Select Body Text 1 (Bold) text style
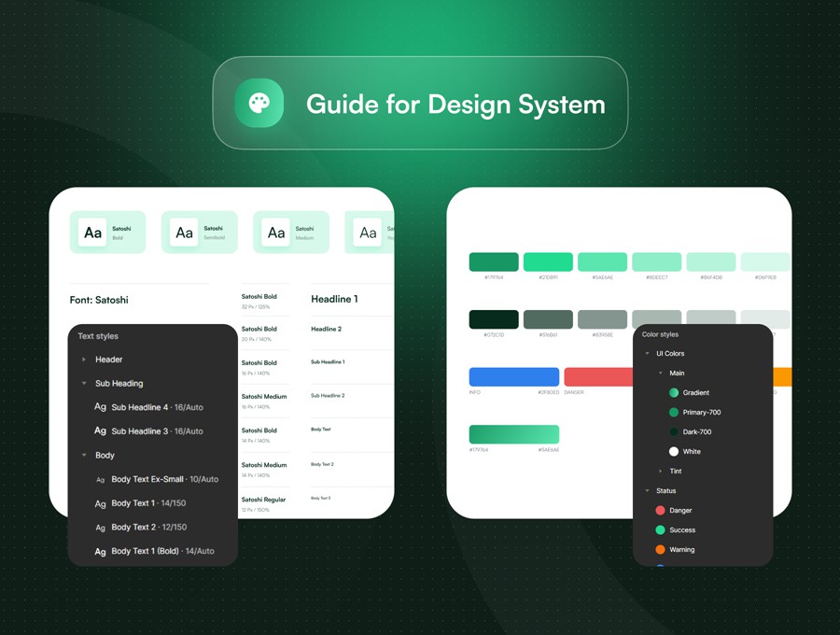Screen dimensions: 840x635 [x=162, y=552]
